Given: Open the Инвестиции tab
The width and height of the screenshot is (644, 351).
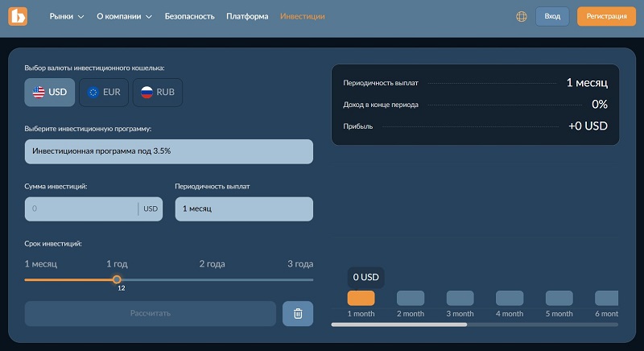Looking at the screenshot, I should click(303, 16).
